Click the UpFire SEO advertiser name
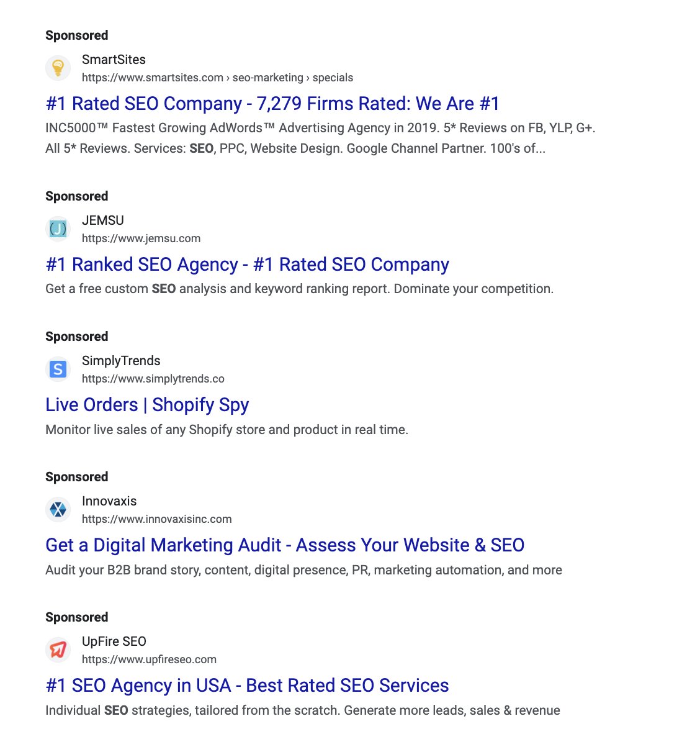 (x=114, y=641)
